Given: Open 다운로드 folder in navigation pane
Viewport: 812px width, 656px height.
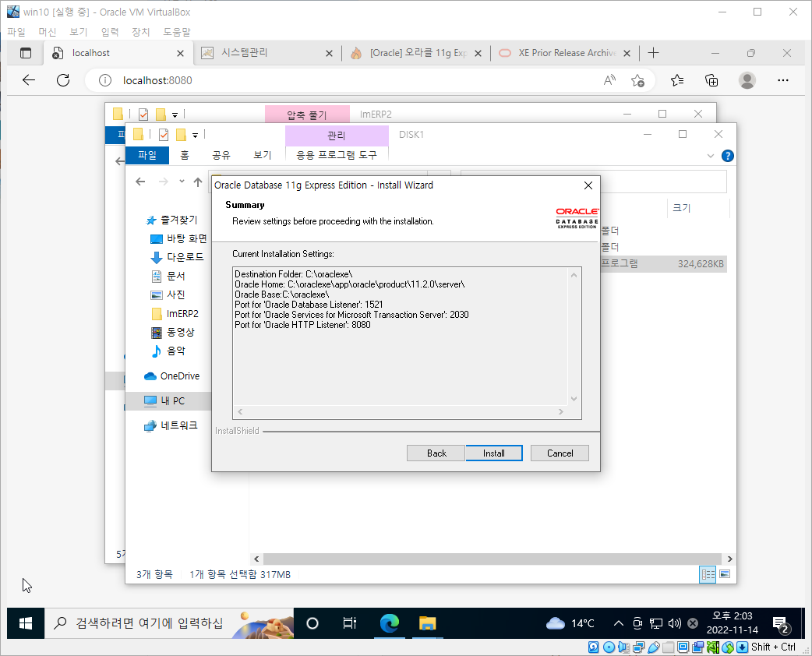Looking at the screenshot, I should [x=178, y=257].
